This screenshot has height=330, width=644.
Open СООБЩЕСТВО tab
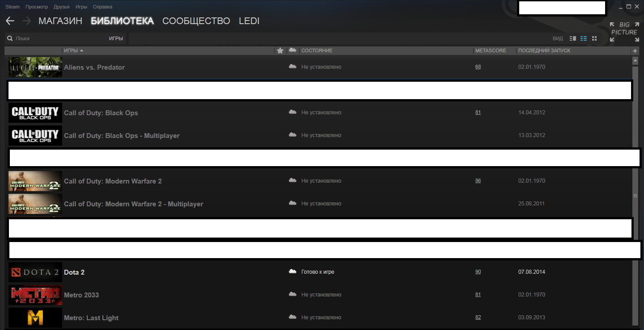[196, 21]
